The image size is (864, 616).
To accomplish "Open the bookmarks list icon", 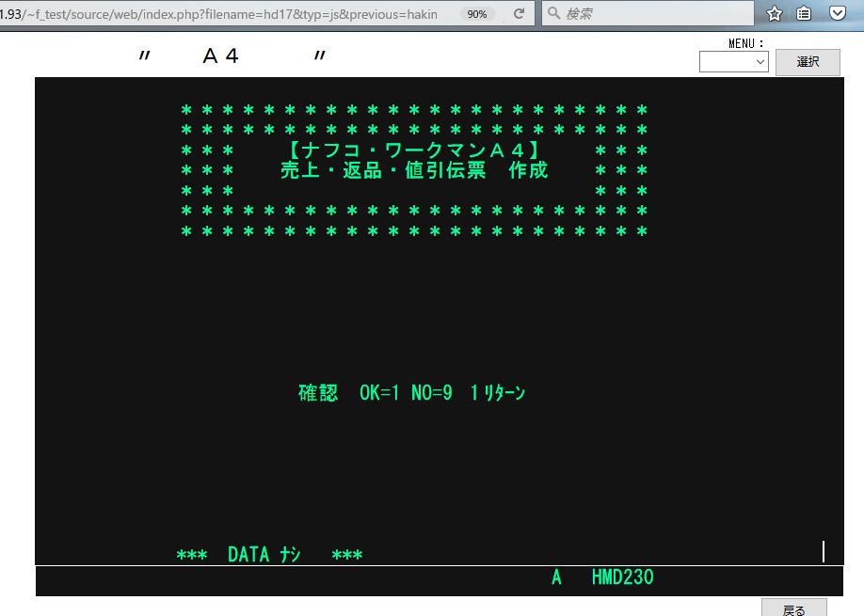I will [805, 13].
